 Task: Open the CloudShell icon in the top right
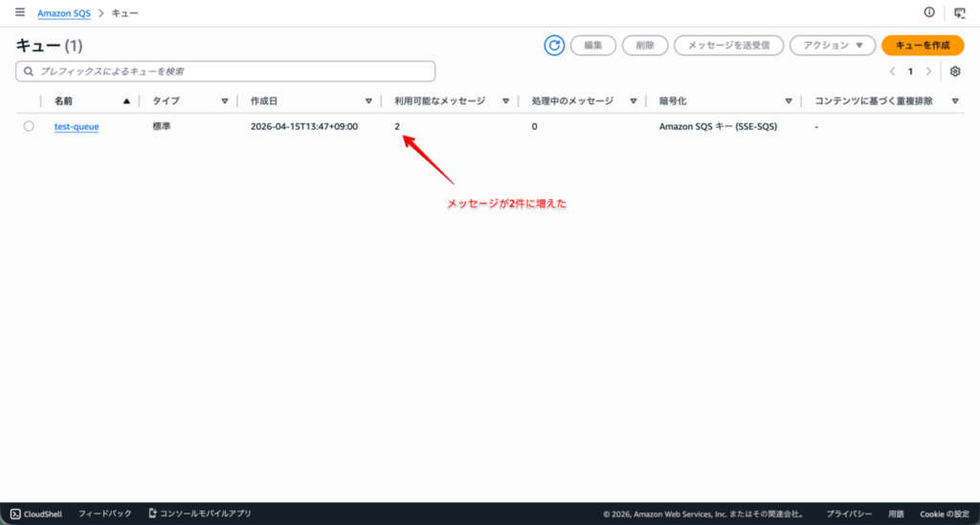(959, 13)
